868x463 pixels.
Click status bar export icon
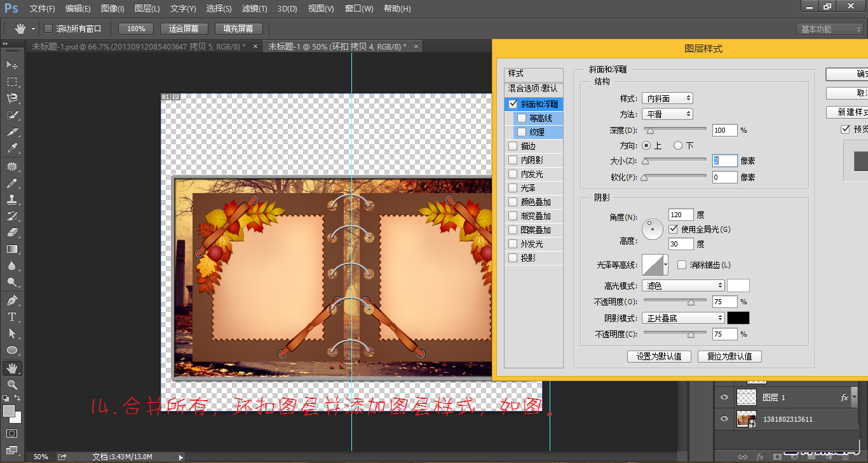tap(62, 457)
